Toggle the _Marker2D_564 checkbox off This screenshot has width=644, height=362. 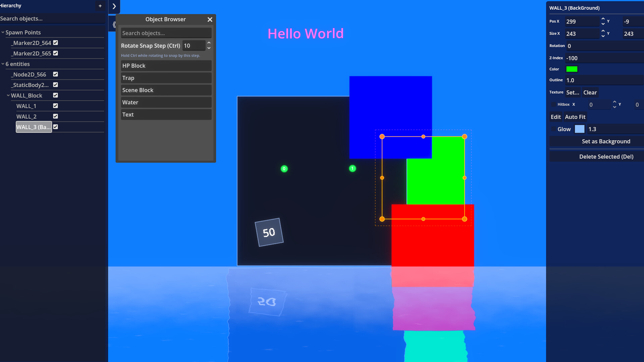pos(56,43)
